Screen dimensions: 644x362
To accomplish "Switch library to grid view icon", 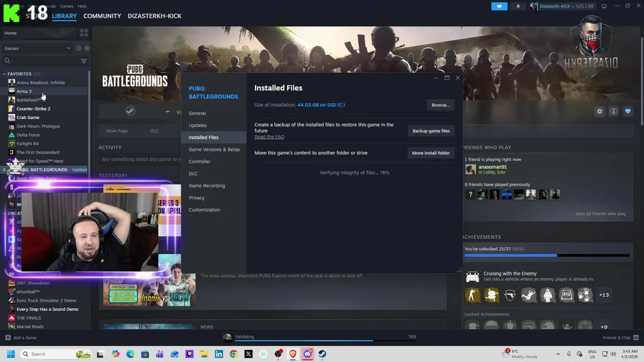I will coord(84,33).
